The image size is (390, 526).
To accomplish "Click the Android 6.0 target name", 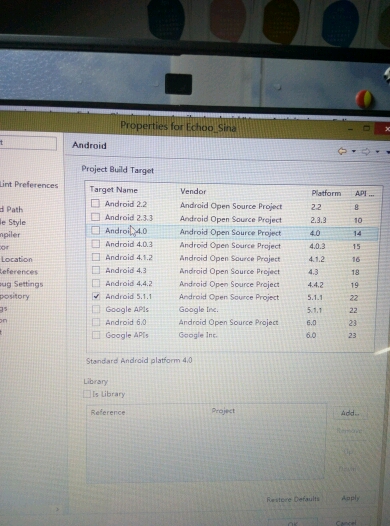I will pyautogui.click(x=126, y=322).
